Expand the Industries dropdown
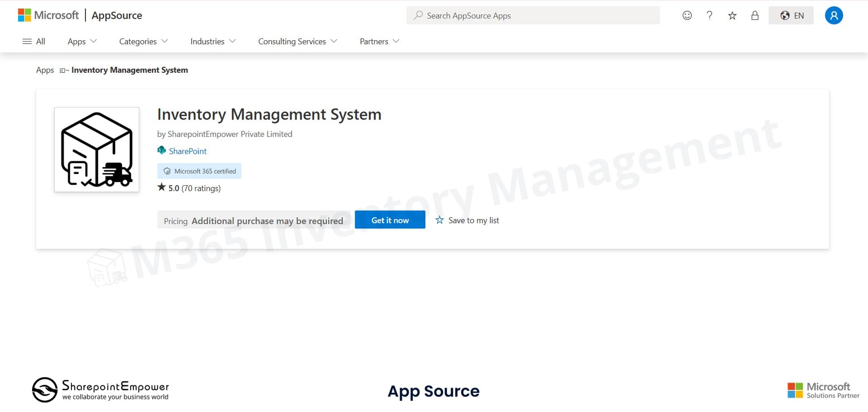Image resolution: width=868 pixels, height=412 pixels. pyautogui.click(x=213, y=41)
